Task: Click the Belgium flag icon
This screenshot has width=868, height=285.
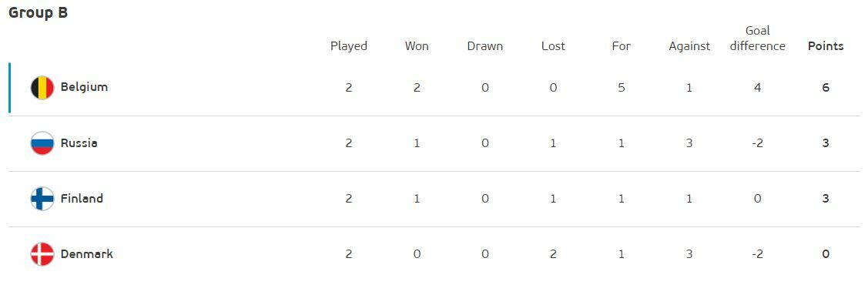Action: click(42, 88)
